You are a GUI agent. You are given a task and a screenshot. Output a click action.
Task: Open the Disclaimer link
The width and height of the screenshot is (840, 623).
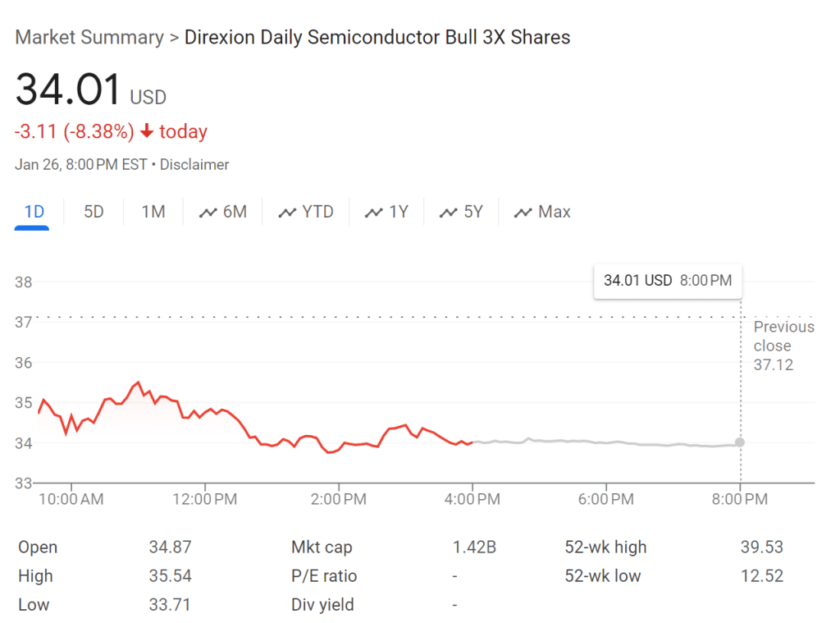click(x=194, y=164)
